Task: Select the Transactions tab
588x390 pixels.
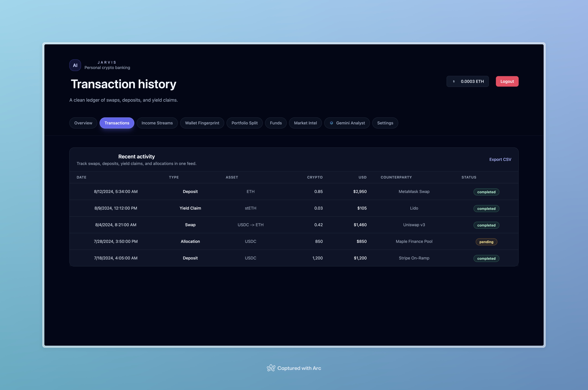Action: (117, 123)
